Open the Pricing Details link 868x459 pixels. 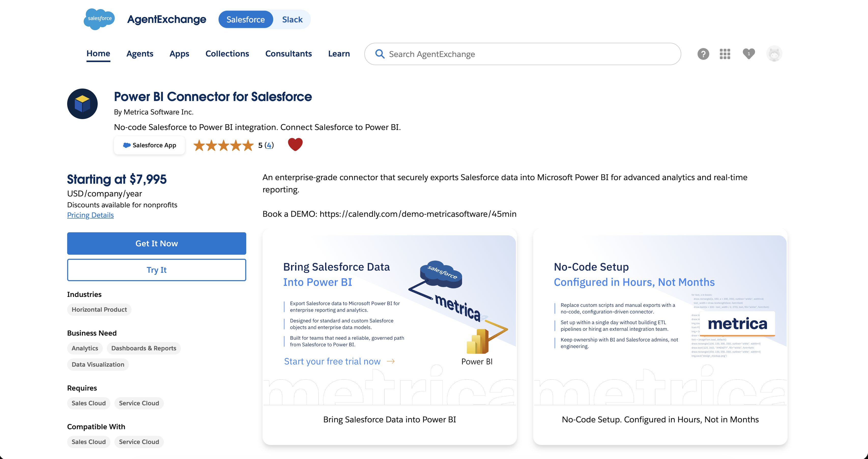tap(90, 215)
